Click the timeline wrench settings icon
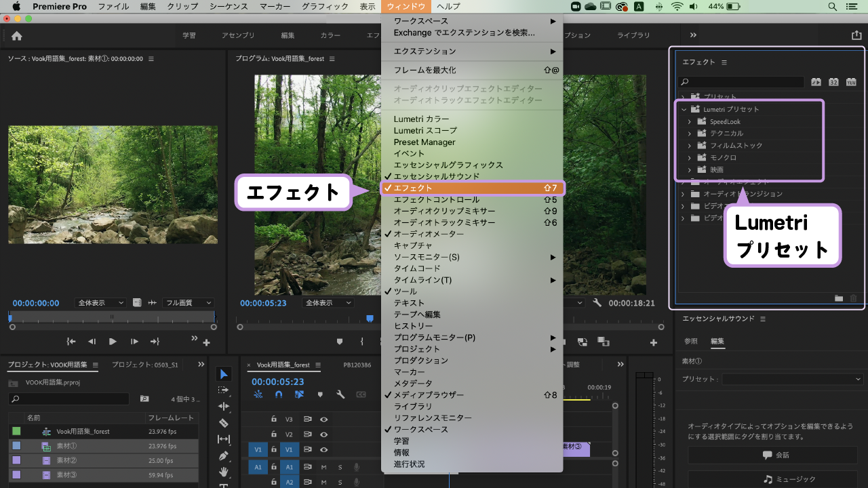The image size is (868, 488). (340, 394)
